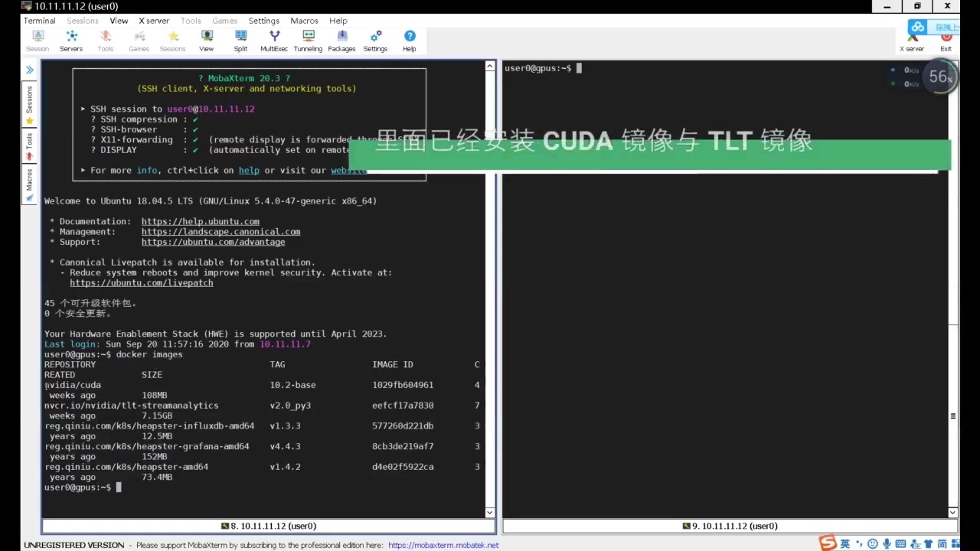Screen dimensions: 980x551
Task: Open the X server menu
Action: coord(154,21)
